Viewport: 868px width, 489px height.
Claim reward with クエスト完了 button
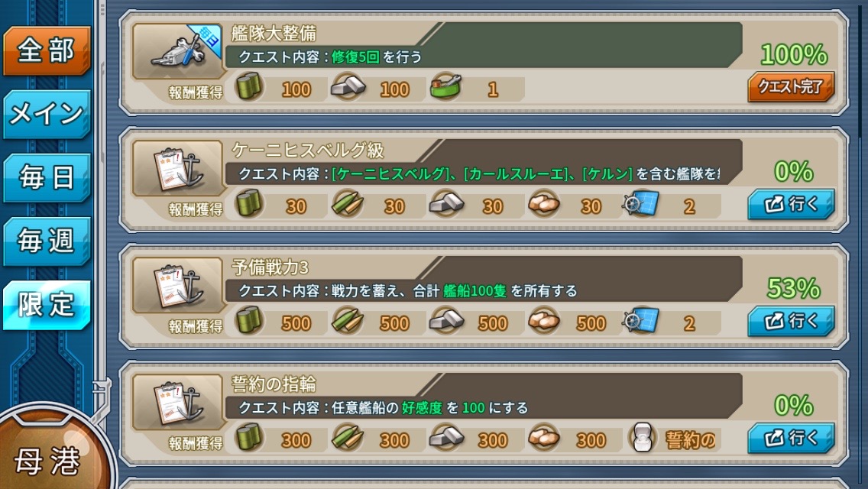point(791,87)
